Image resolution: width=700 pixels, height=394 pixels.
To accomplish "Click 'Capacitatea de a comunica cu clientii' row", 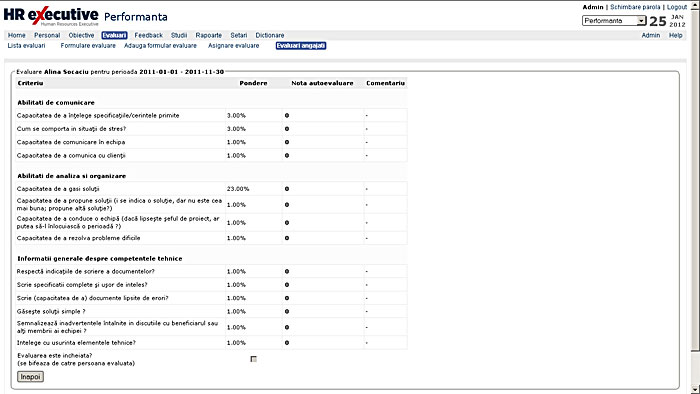I will 211,156.
